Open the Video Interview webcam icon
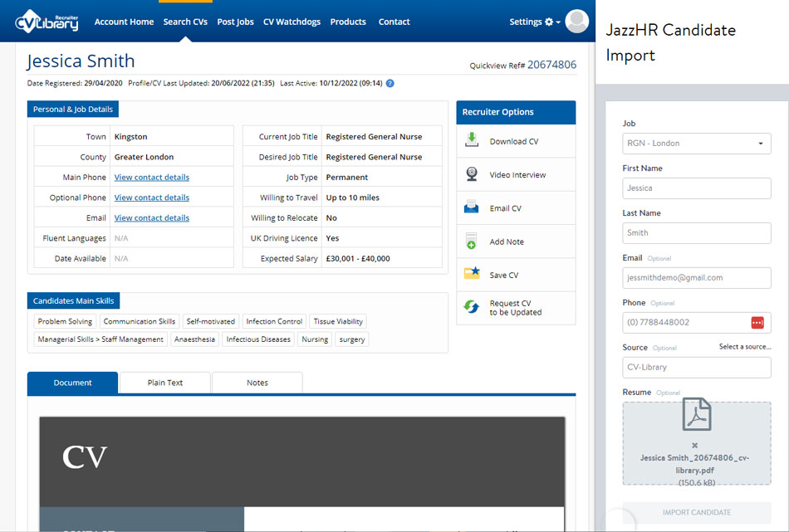The image size is (789, 532). coord(472,174)
